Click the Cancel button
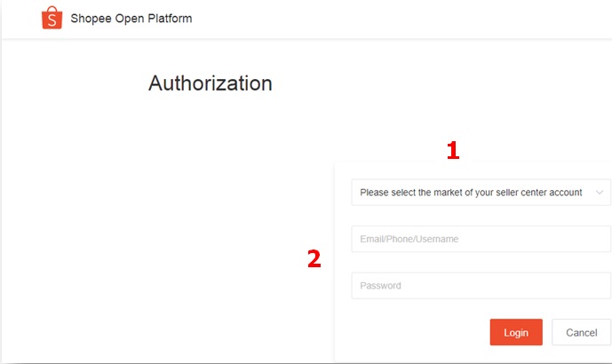The image size is (612, 364). [x=581, y=332]
